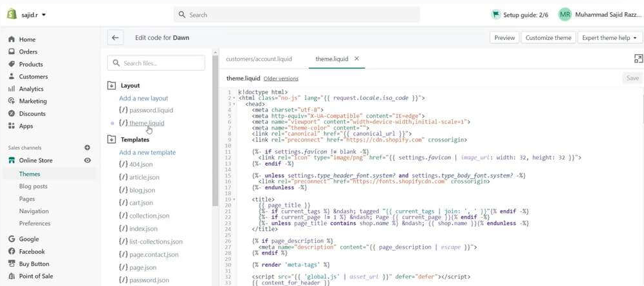Open Navigation settings
This screenshot has height=286, width=644.
click(x=33, y=211)
